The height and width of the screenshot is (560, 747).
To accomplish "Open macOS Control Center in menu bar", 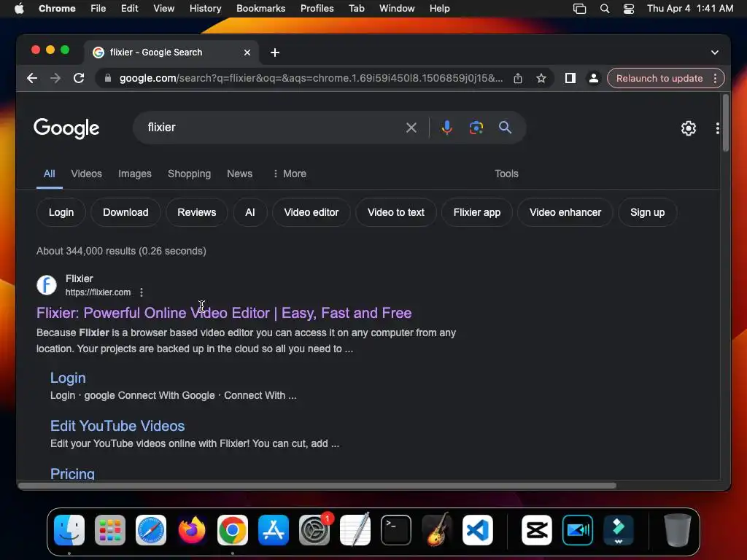I will point(628,9).
